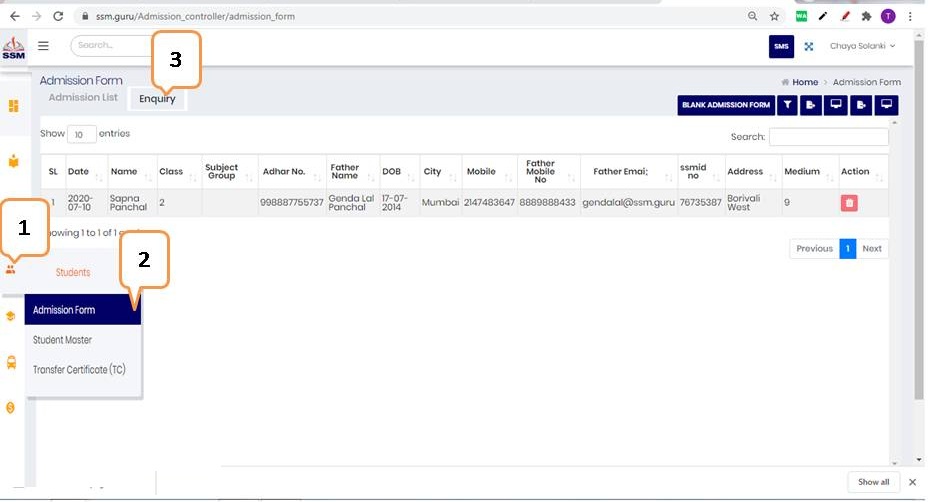
Task: Click the fullscreen expand icon
Action: [x=808, y=46]
